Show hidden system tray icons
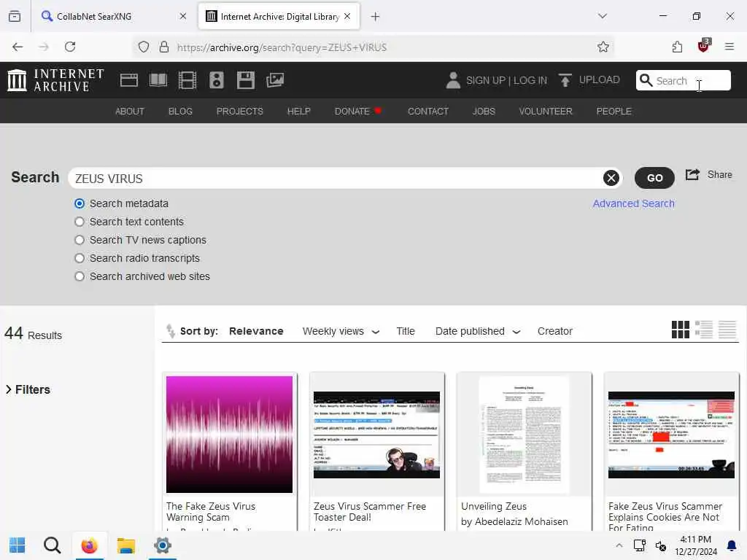Image resolution: width=747 pixels, height=560 pixels. pyautogui.click(x=619, y=545)
